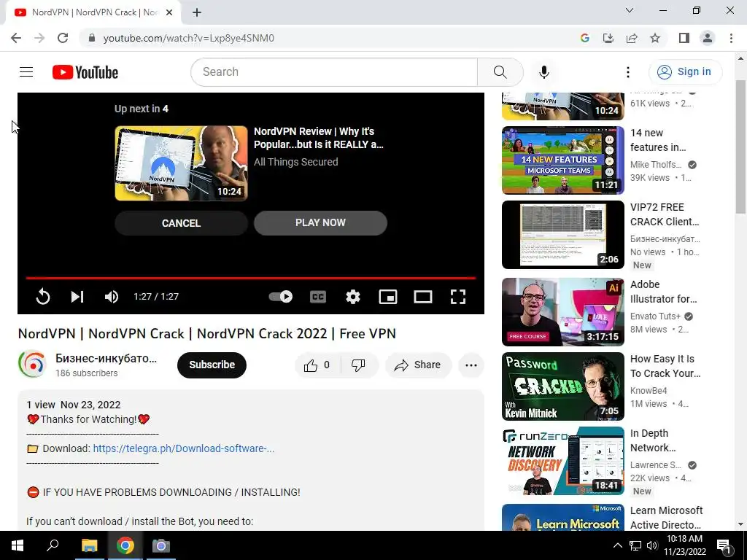The height and width of the screenshot is (560, 747).
Task: Click the video progress bar
Action: (251, 278)
